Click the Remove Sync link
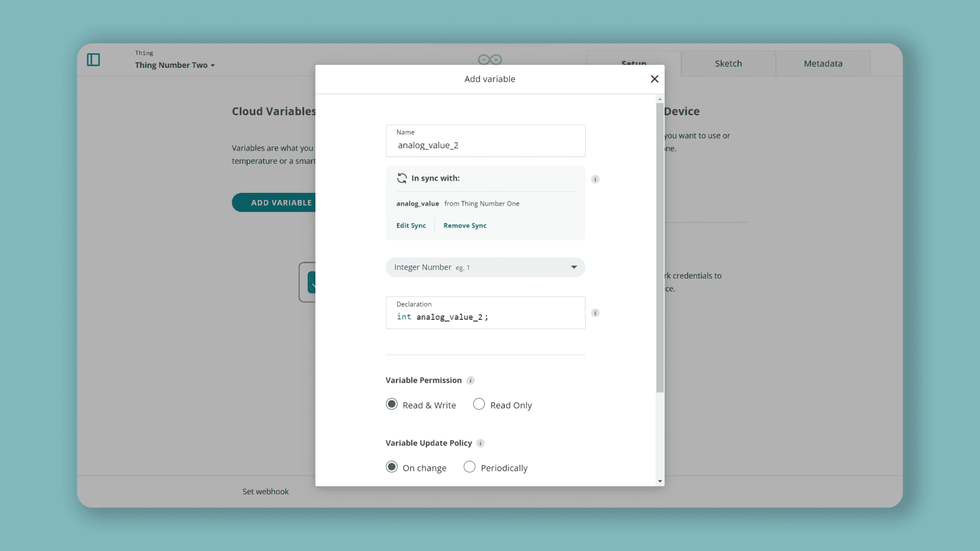This screenshot has height=551, width=980. [x=464, y=226]
